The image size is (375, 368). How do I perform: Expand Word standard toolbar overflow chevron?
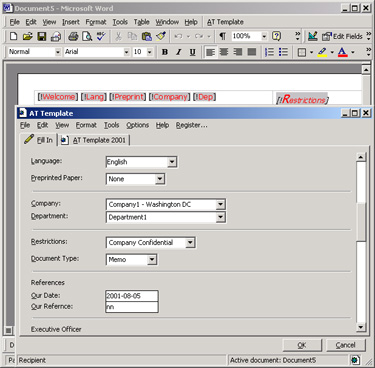297,36
